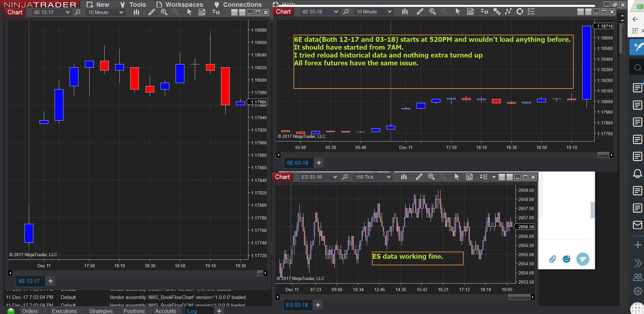Open bar type options in 6E 12-17 chart
The image size is (644, 314).
click(136, 12)
